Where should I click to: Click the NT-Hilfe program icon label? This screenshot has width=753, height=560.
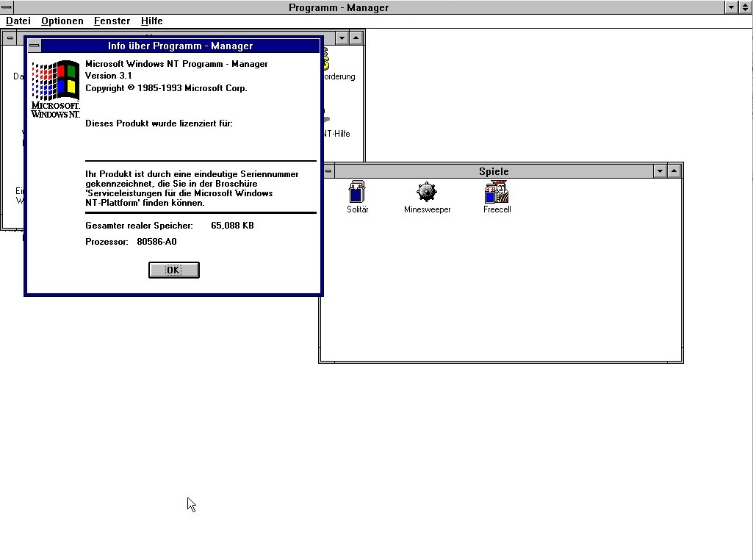[336, 134]
